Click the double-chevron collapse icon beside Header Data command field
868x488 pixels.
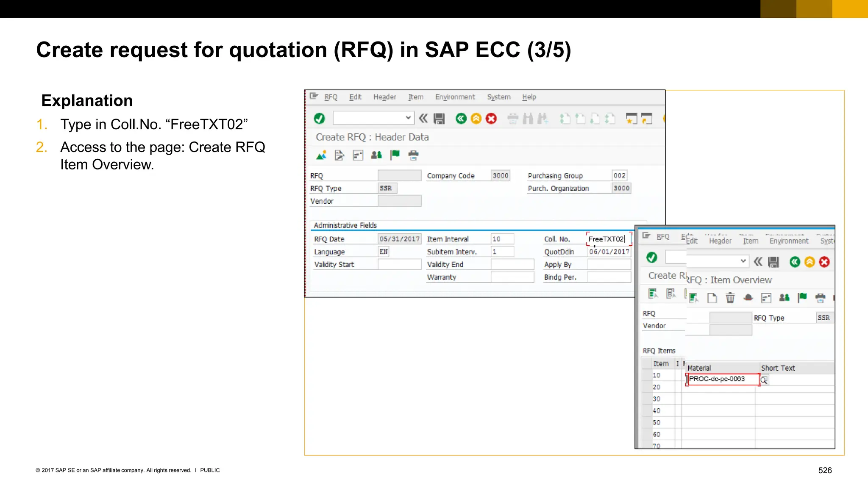coord(423,119)
